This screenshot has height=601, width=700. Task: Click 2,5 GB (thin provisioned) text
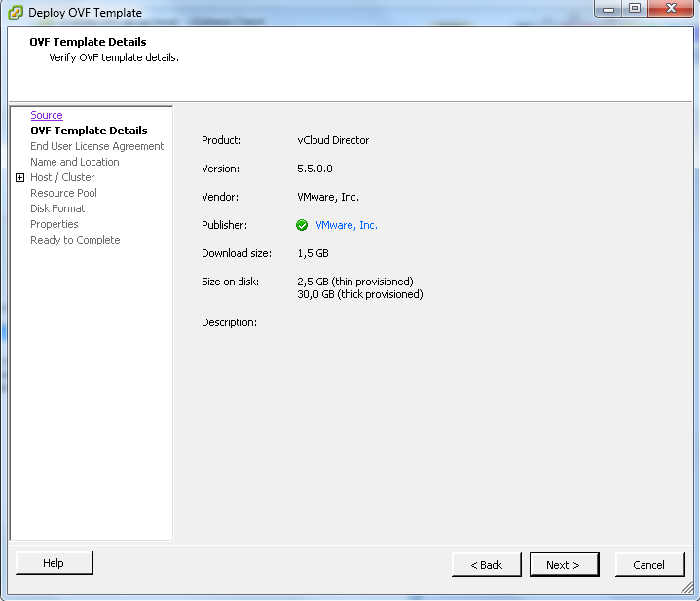pyautogui.click(x=355, y=282)
